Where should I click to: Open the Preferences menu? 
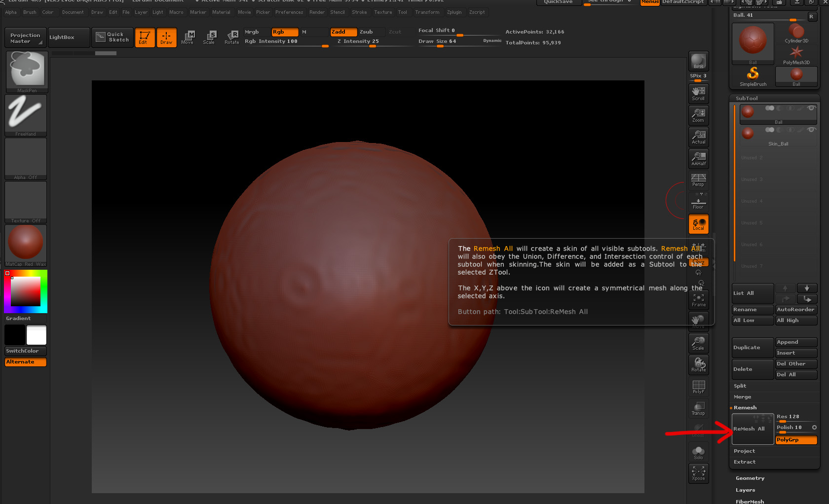(289, 12)
